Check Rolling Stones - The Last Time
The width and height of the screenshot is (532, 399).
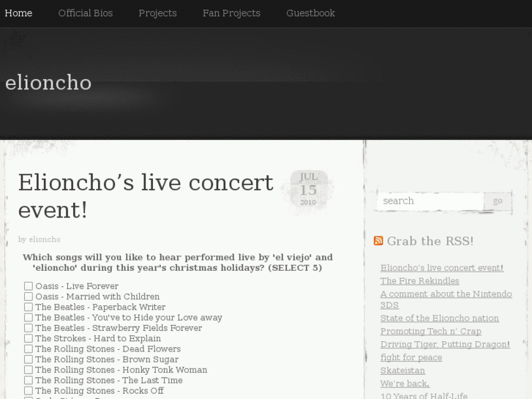(x=29, y=380)
